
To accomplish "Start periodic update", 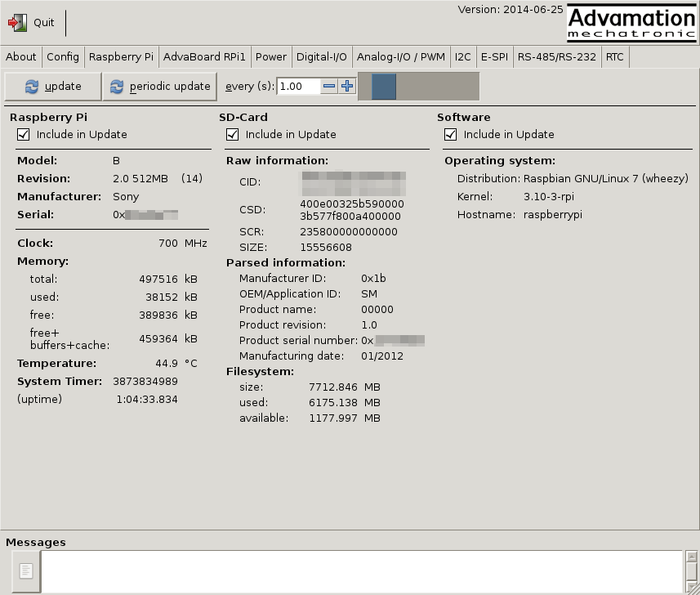I will point(160,86).
